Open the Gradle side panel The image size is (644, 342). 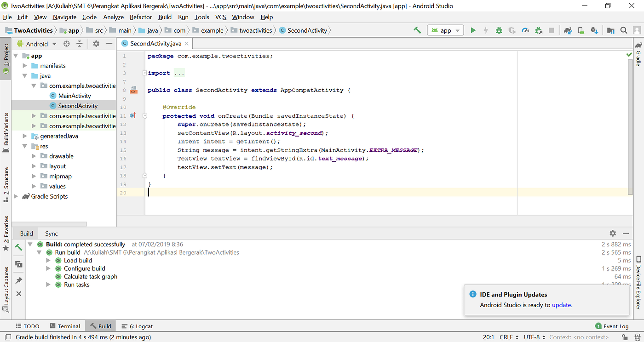point(638,55)
